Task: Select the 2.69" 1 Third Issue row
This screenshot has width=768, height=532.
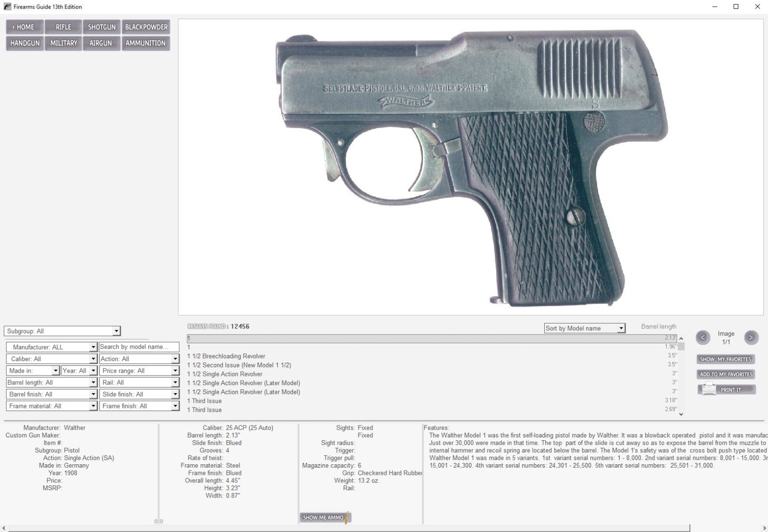Action: (x=432, y=410)
